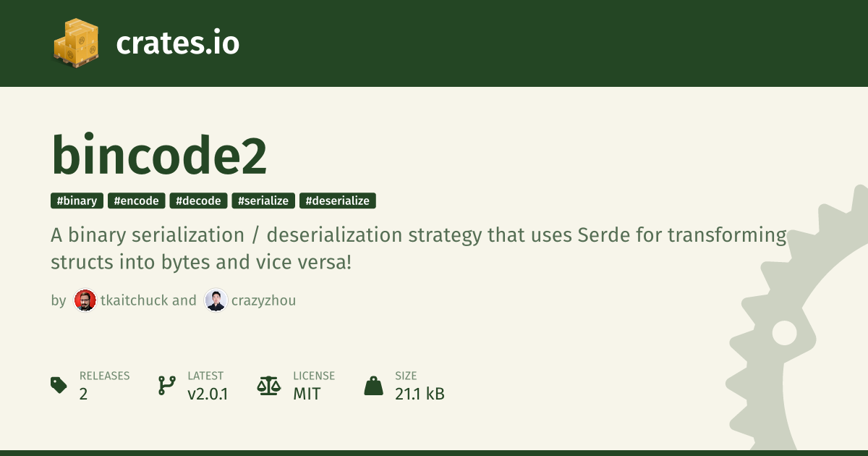868x456 pixels.
Task: Click the license balance scale icon
Action: [x=269, y=385]
